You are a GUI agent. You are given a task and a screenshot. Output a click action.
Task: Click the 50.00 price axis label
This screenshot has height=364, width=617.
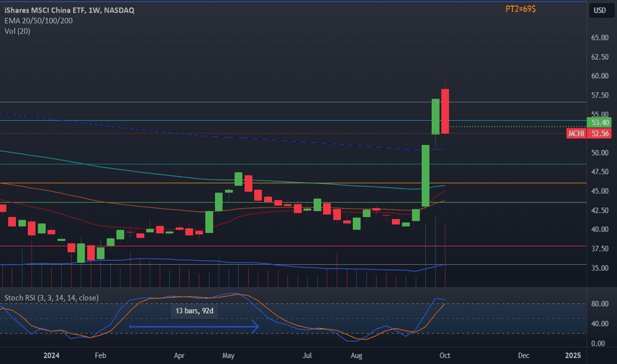pyautogui.click(x=600, y=153)
